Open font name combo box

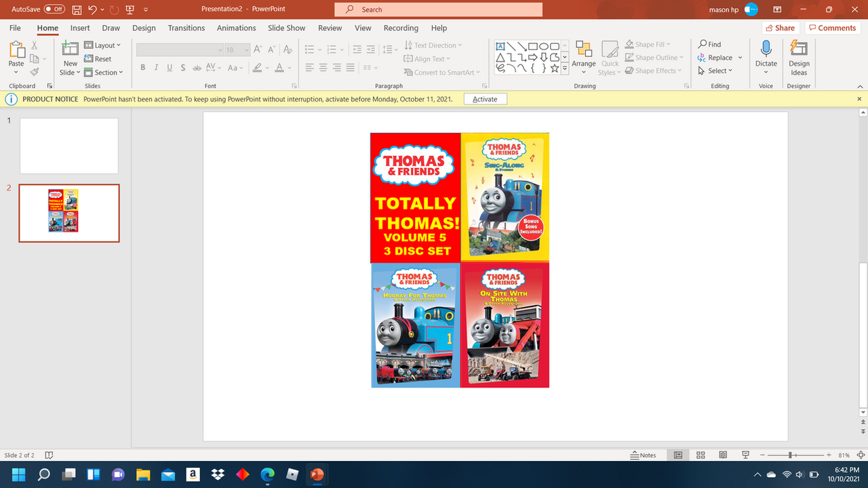180,49
